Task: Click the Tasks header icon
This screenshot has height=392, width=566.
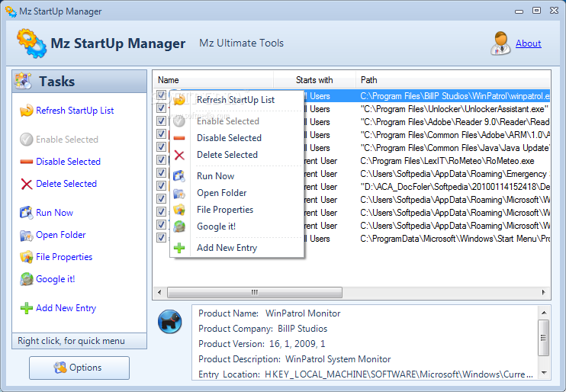Action: [23, 81]
